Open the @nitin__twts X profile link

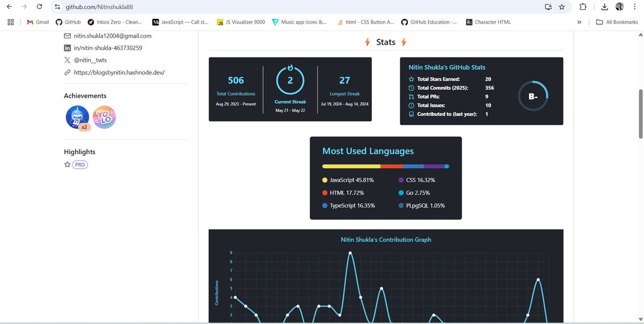click(90, 60)
